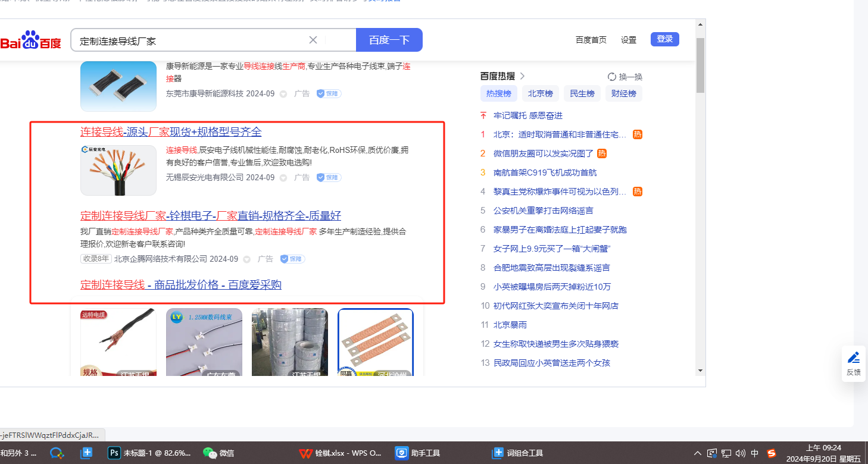The width and height of the screenshot is (868, 464).
Task: Switch to Photoshop in the taskbar
Action: tap(114, 453)
